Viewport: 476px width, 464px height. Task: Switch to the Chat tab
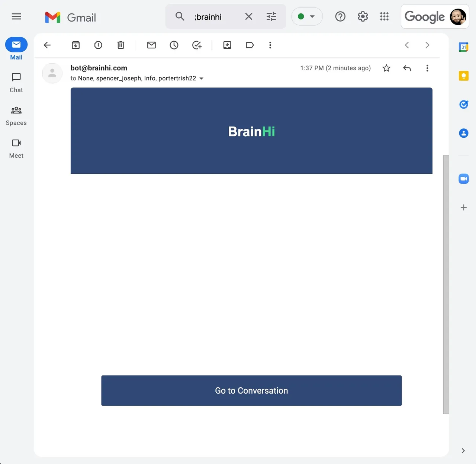[16, 83]
